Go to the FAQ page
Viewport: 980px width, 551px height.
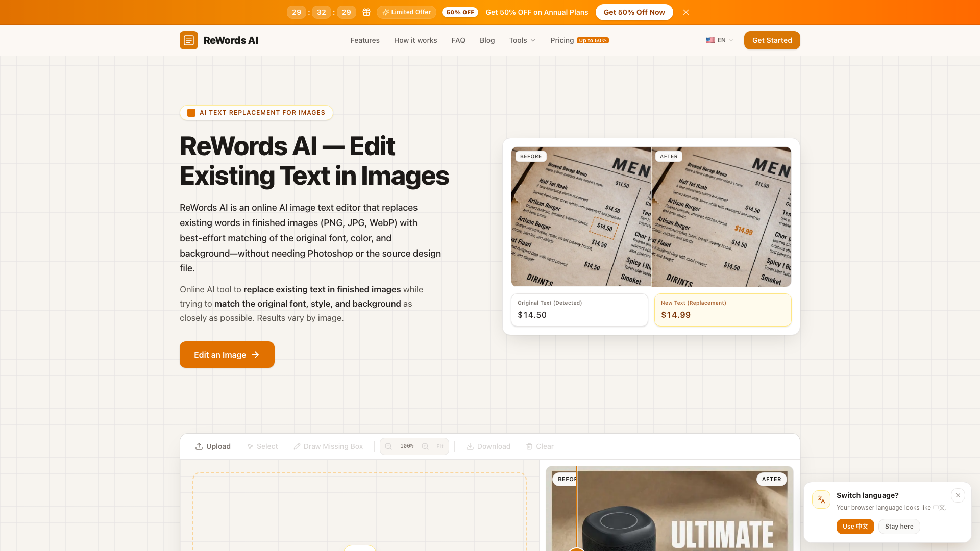tap(458, 40)
